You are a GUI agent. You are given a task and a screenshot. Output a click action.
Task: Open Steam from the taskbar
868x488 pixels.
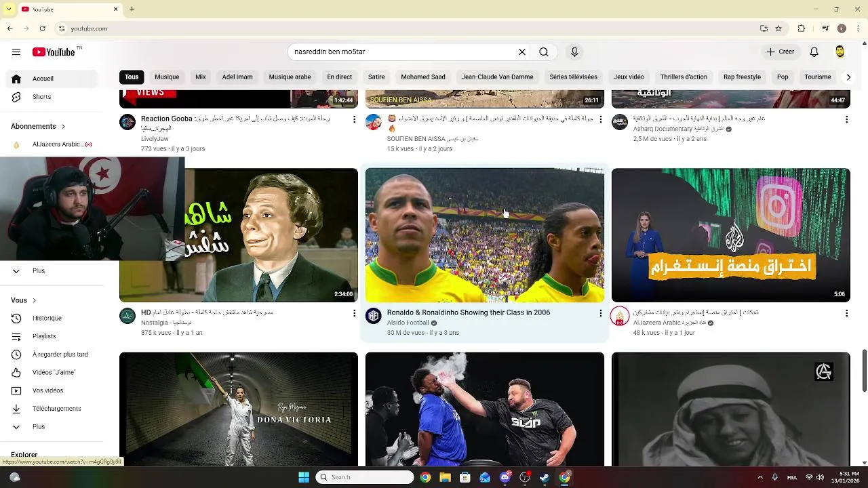pyautogui.click(x=545, y=477)
